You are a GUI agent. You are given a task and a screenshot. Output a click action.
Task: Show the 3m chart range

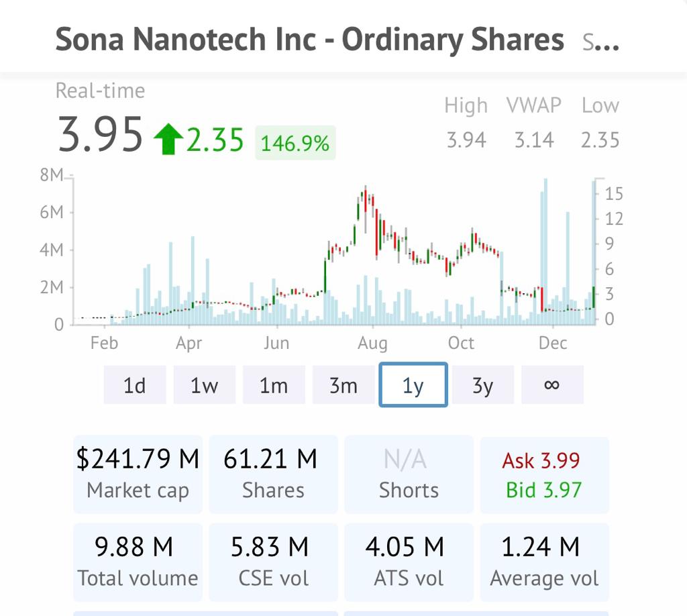click(343, 385)
